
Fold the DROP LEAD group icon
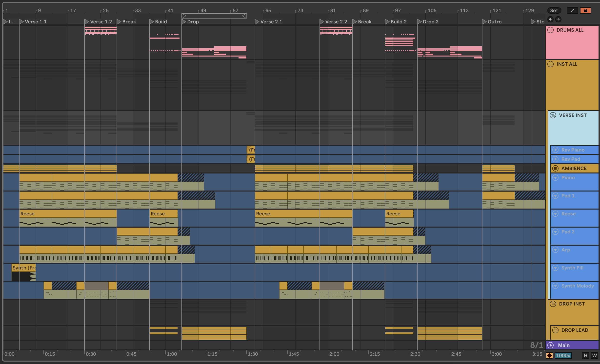coord(555,330)
